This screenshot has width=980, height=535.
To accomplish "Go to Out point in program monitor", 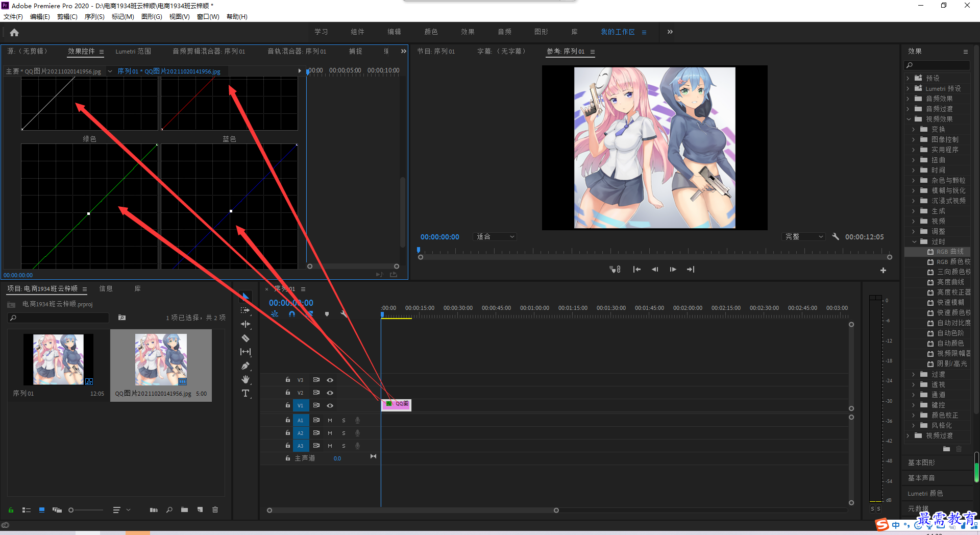I will tap(691, 269).
